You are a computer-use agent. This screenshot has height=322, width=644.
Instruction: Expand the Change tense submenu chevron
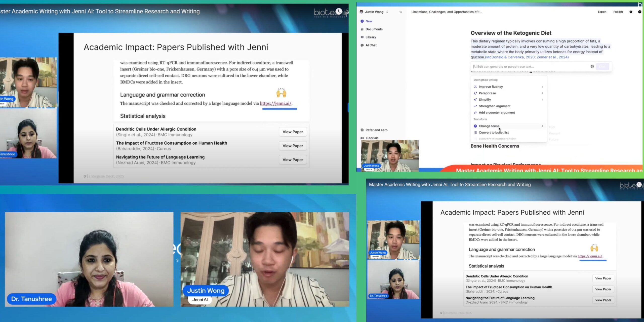(542, 126)
